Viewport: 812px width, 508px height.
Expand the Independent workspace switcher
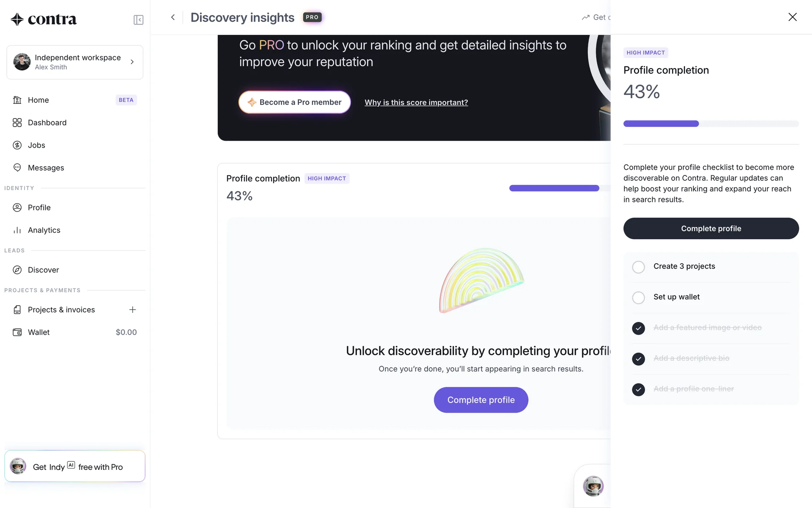click(75, 62)
